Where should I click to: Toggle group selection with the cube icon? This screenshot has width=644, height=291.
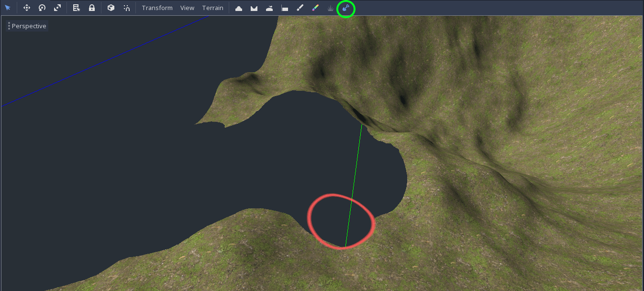(x=111, y=8)
